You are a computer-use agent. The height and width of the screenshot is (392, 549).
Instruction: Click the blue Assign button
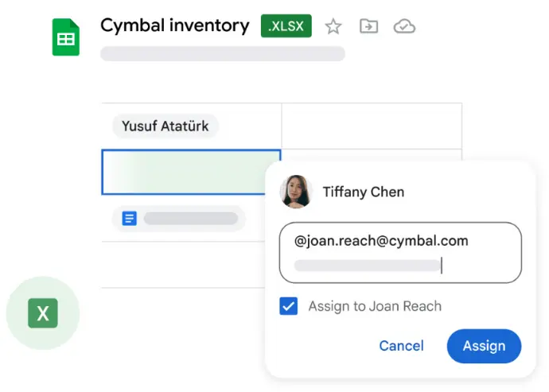pos(484,346)
